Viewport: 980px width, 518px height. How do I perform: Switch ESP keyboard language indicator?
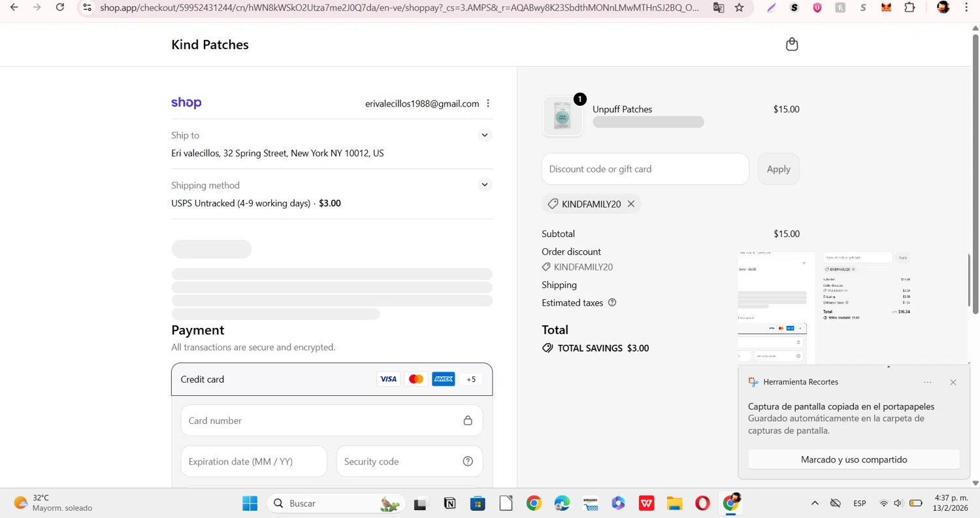point(860,504)
